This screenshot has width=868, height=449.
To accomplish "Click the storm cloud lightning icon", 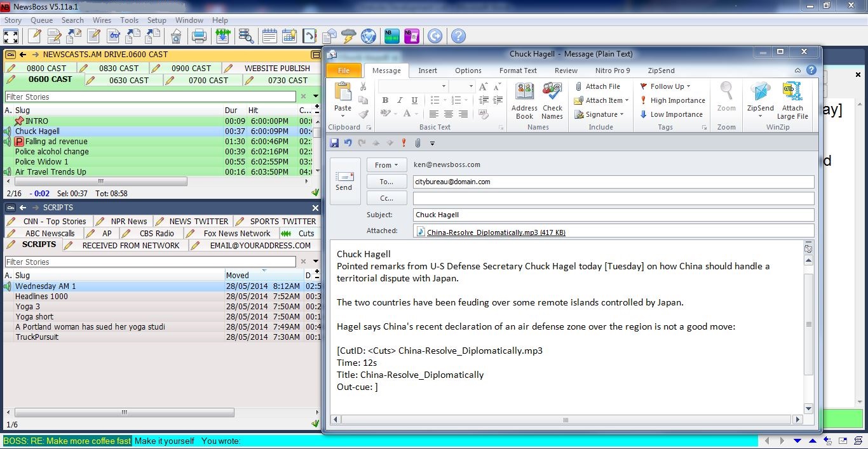I will pyautogui.click(x=348, y=36).
